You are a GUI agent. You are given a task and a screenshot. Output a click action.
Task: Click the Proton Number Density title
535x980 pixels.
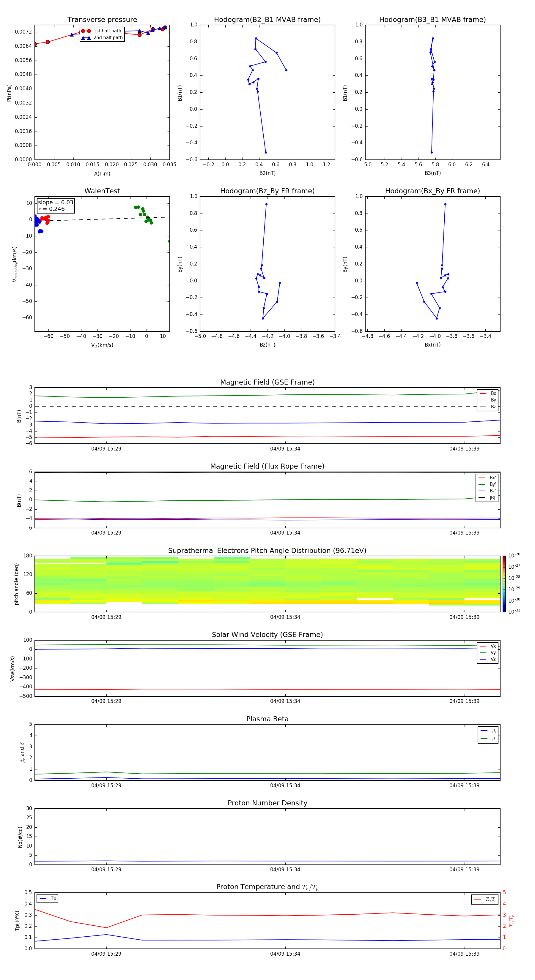point(267,803)
